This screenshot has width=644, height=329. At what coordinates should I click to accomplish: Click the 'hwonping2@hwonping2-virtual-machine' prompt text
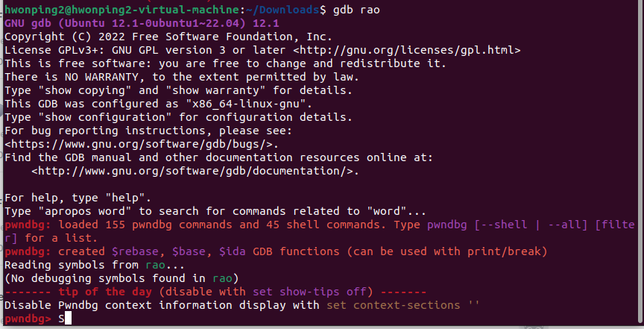[122, 10]
